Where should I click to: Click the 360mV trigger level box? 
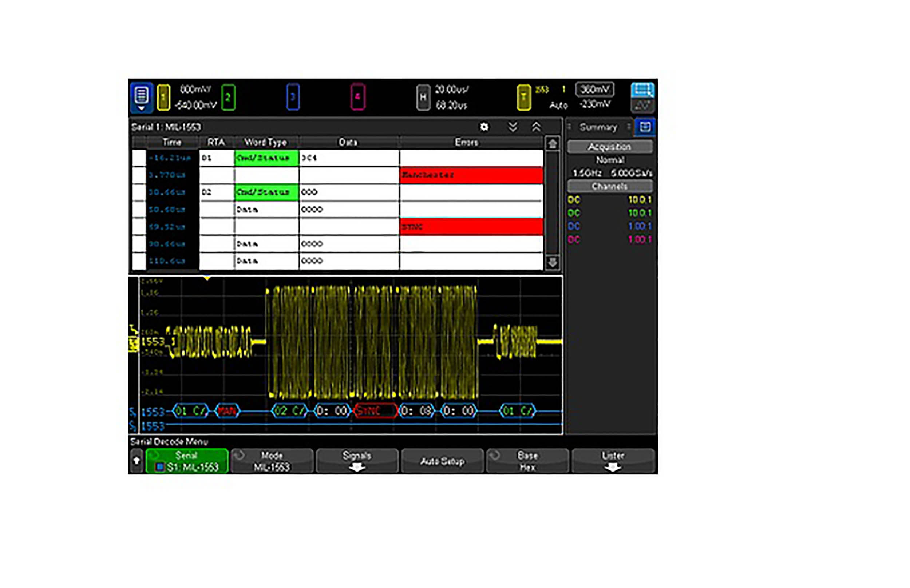(594, 90)
